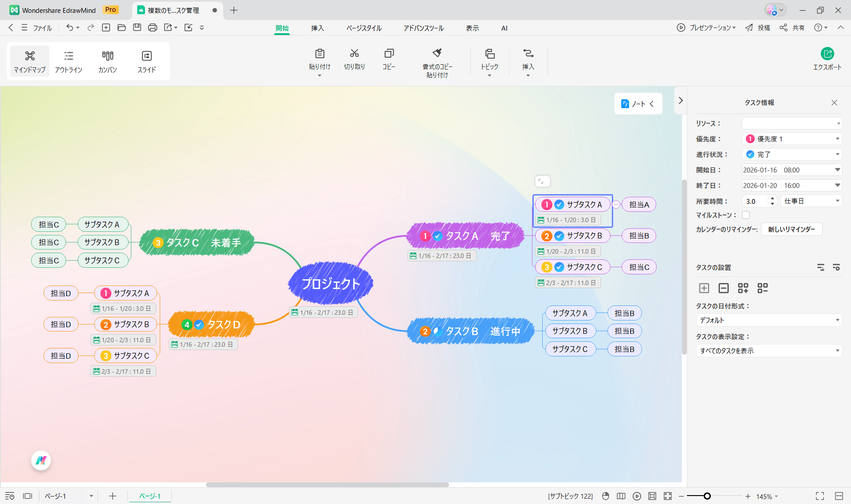The height and width of the screenshot is (504, 851).
Task: Open task display setting dropdown
Action: (769, 351)
